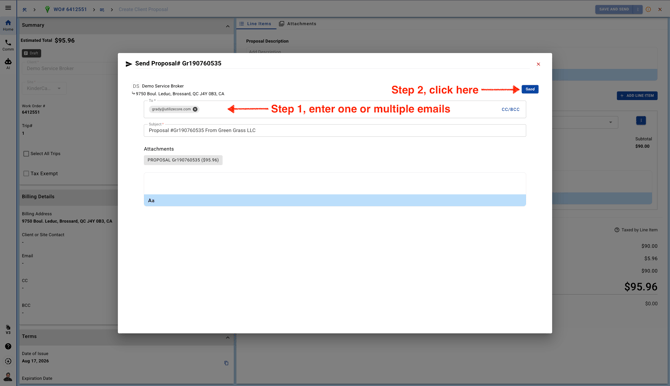This screenshot has width=670, height=386.
Task: Click the Billing Details section header
Action: [68, 197]
